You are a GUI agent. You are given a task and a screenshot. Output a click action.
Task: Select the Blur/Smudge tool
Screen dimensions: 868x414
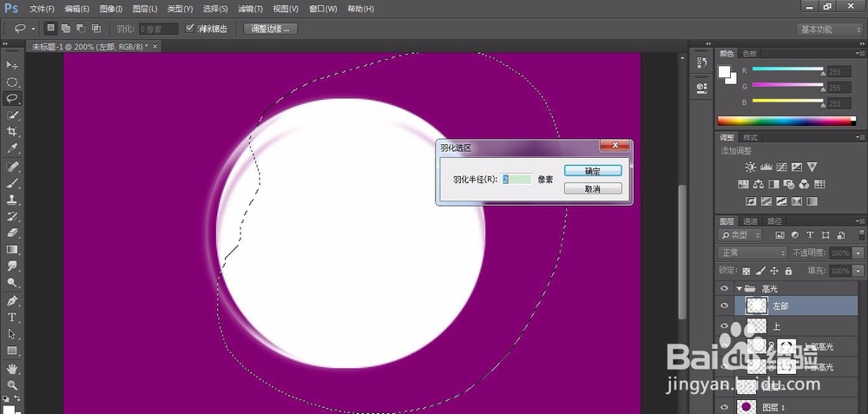coord(12,266)
